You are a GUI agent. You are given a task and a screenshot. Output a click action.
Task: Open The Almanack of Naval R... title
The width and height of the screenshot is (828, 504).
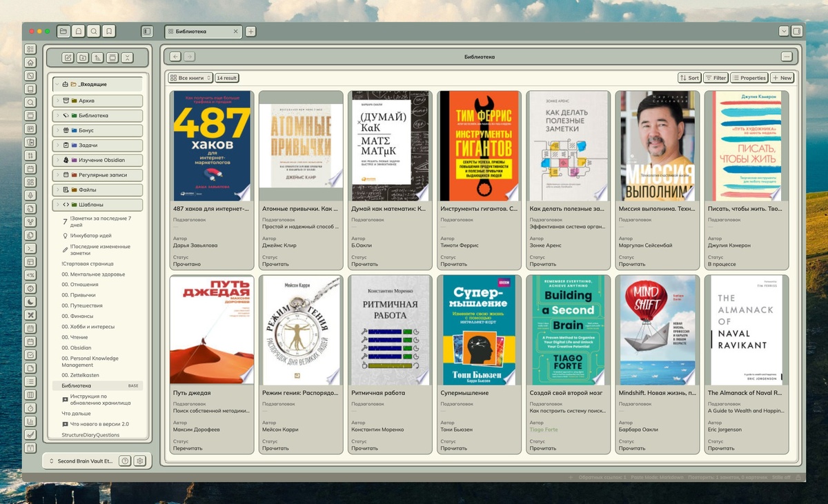point(745,392)
